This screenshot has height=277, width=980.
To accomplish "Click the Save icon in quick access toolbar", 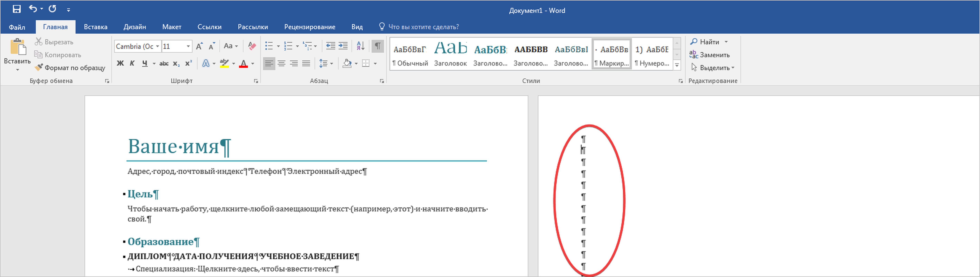I will click(x=16, y=9).
